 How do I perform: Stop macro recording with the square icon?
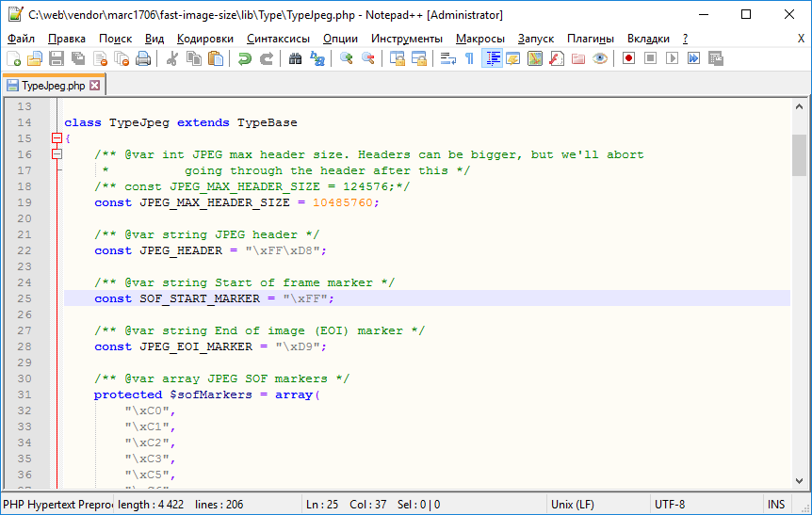[650, 58]
